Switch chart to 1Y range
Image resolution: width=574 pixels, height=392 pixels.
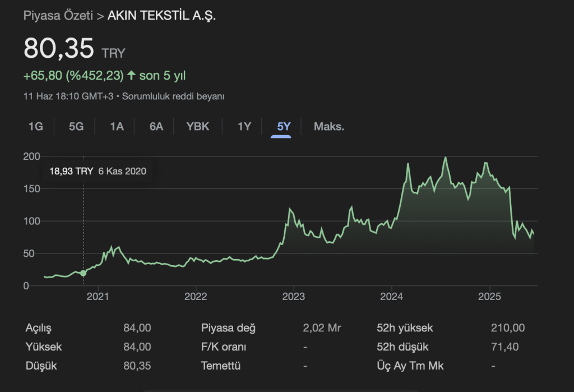click(244, 126)
